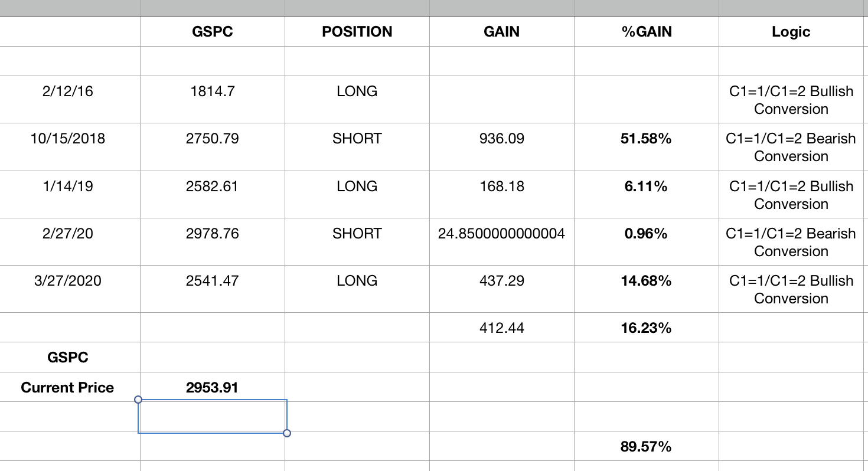Screen dimensions: 868x471
Task: Click the GAIN column header cell
Action: 501,32
